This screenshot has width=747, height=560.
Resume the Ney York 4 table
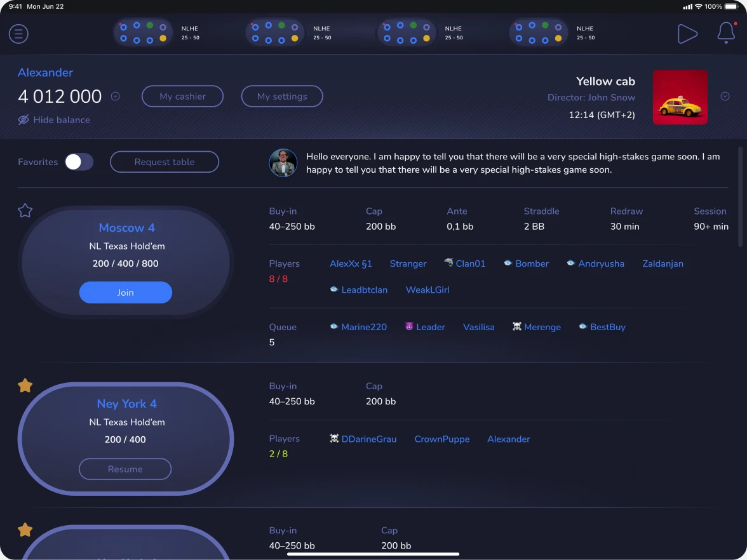[125, 469]
